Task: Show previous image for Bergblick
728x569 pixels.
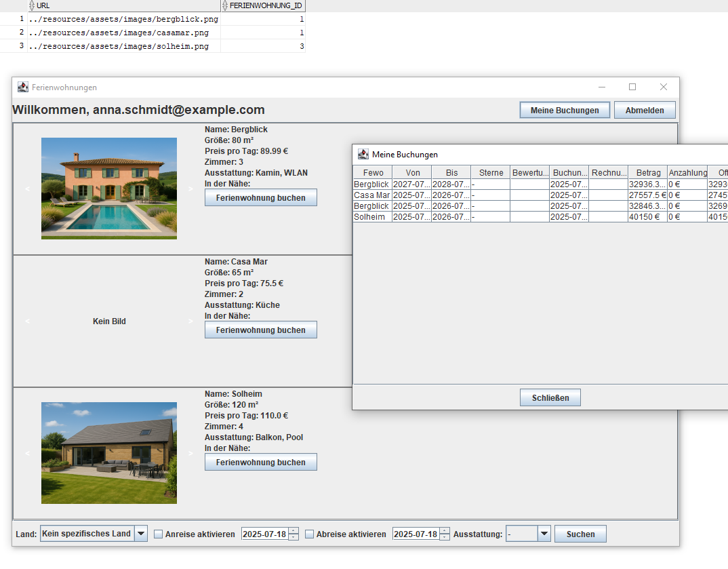Action: click(27, 189)
